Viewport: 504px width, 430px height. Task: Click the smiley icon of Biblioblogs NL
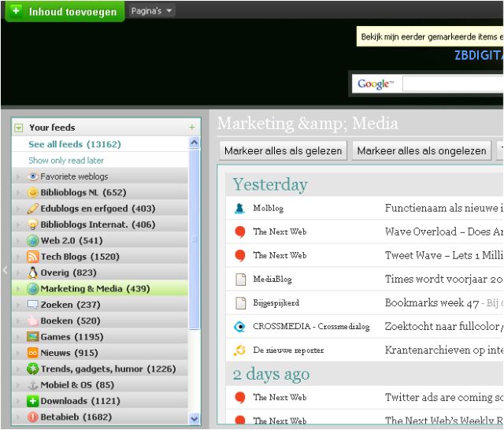point(32,192)
